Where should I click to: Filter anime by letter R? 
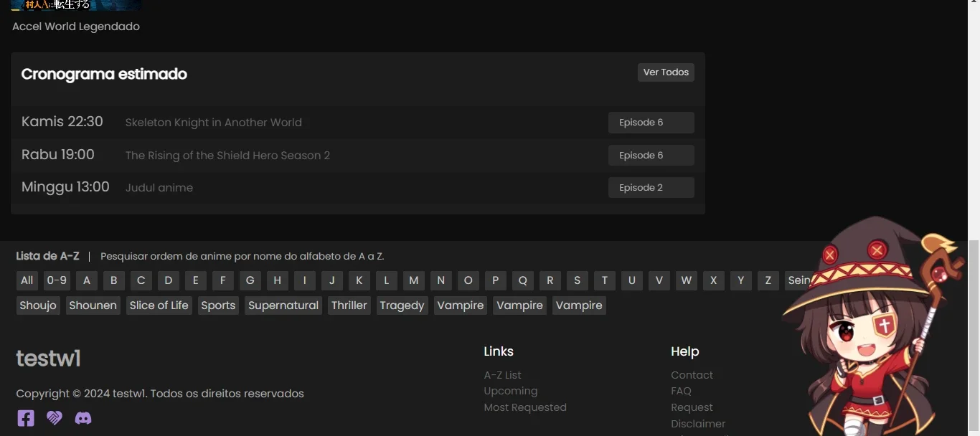click(550, 280)
